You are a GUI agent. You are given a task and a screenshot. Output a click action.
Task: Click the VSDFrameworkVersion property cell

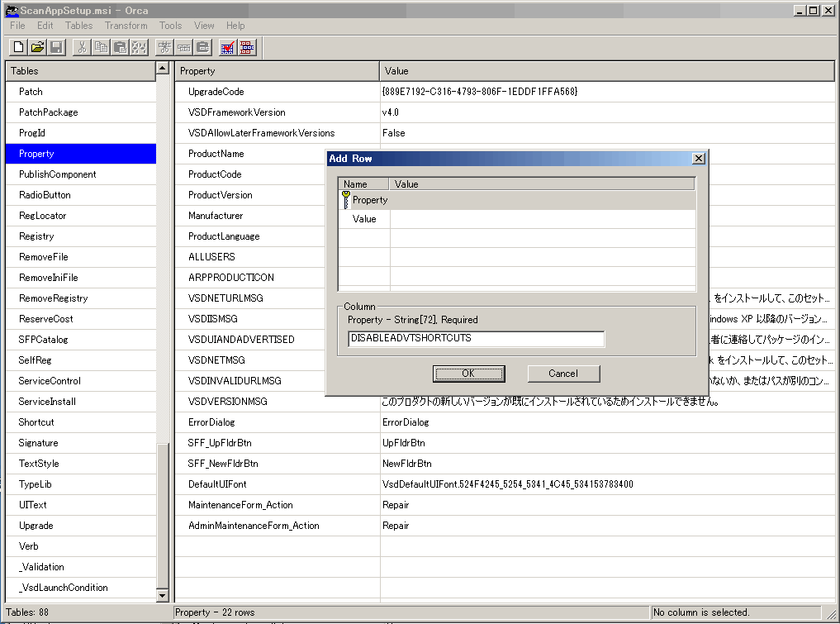click(277, 112)
